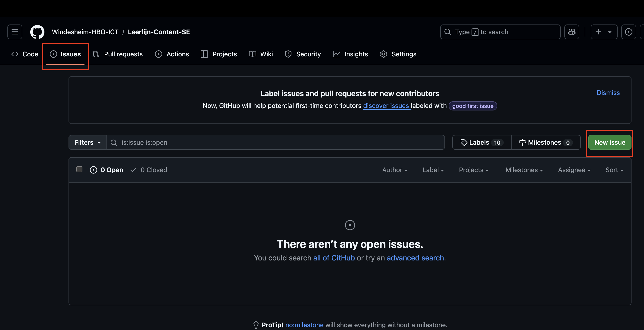The image size is (644, 330).
Task: Click the Milestones signpost icon
Action: (x=522, y=142)
